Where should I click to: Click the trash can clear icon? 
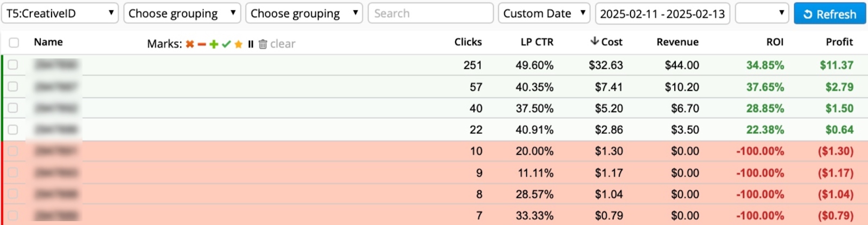coord(263,44)
